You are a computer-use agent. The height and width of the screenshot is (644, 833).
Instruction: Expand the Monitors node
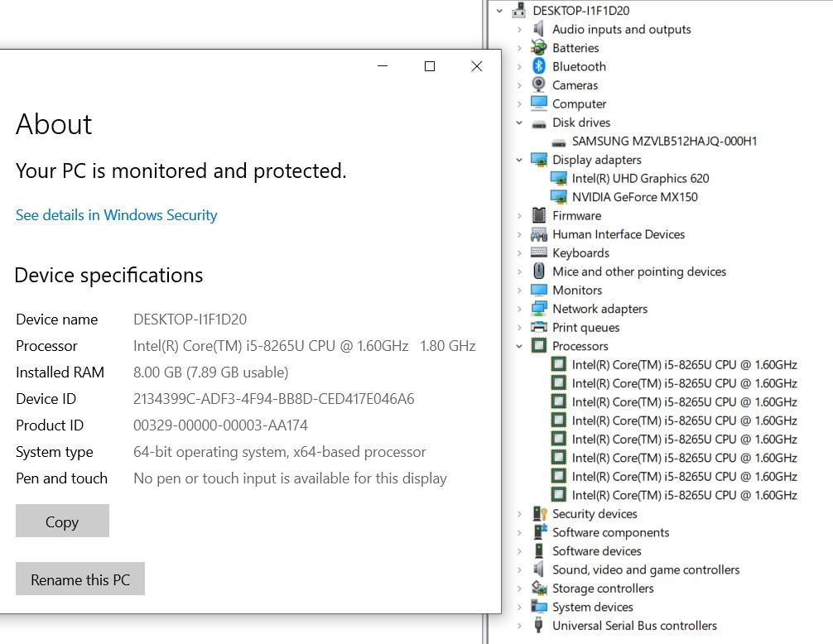pos(519,290)
